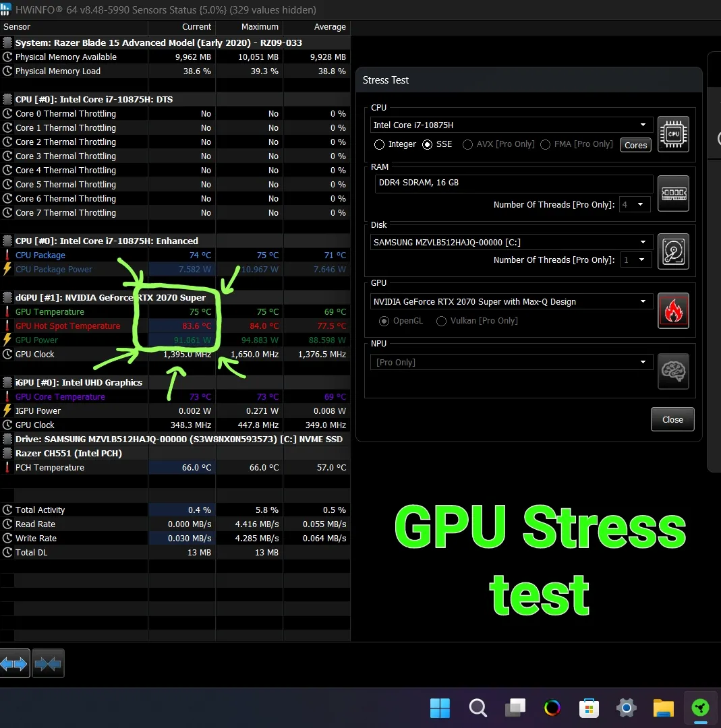Viewport: 721px width, 728px height.
Task: Select the SSE CPU test radio
Action: click(x=427, y=144)
